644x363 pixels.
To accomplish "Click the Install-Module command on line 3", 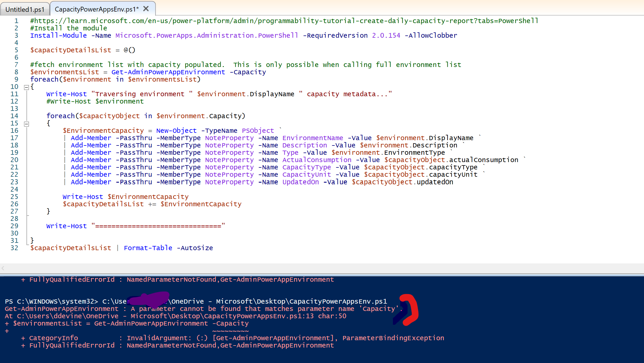I will point(58,35).
